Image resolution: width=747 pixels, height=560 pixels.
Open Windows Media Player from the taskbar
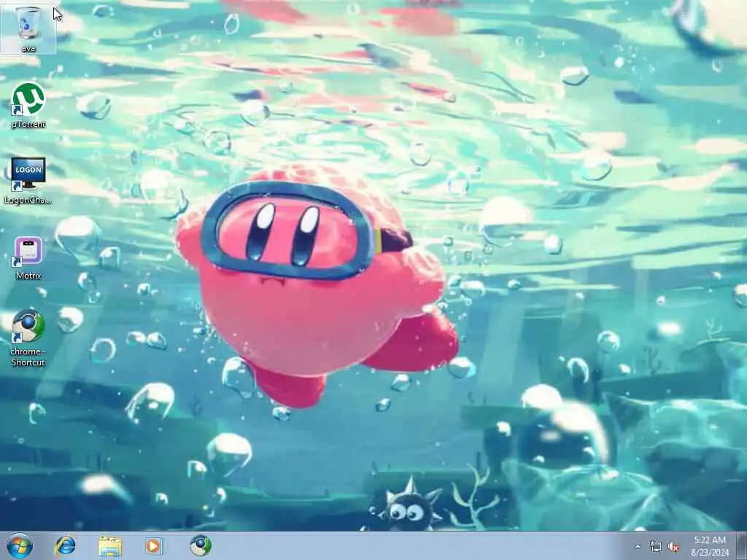tap(155, 545)
